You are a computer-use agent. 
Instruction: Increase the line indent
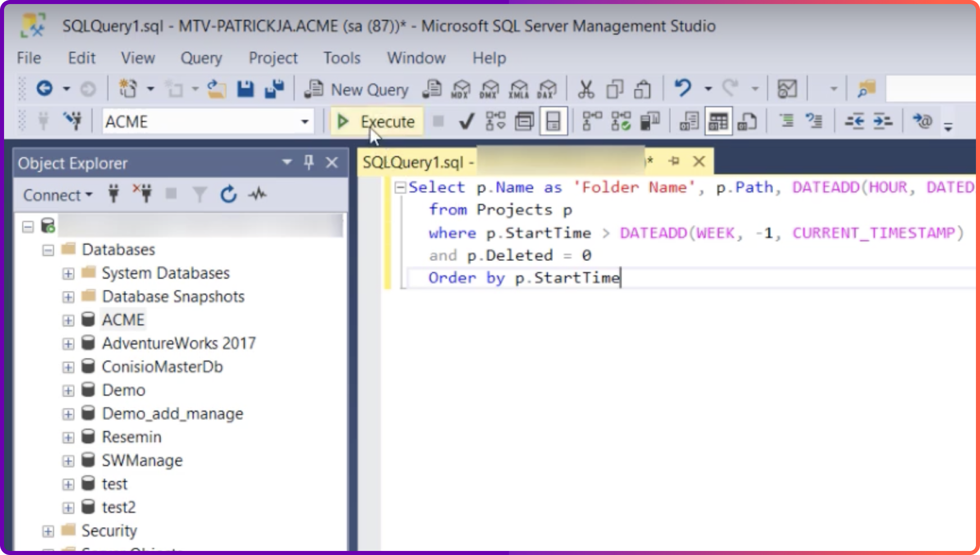click(883, 122)
